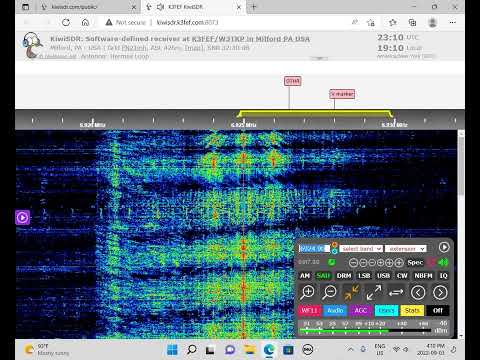The image size is (480, 360).
Task: Click the first circled minus passband icon
Action: pos(354,263)
